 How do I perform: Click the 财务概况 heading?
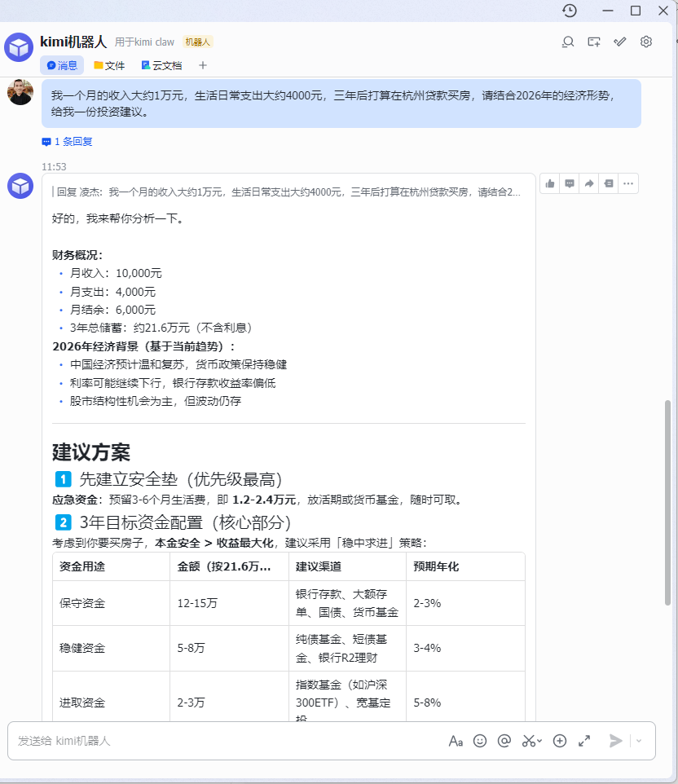pos(77,255)
